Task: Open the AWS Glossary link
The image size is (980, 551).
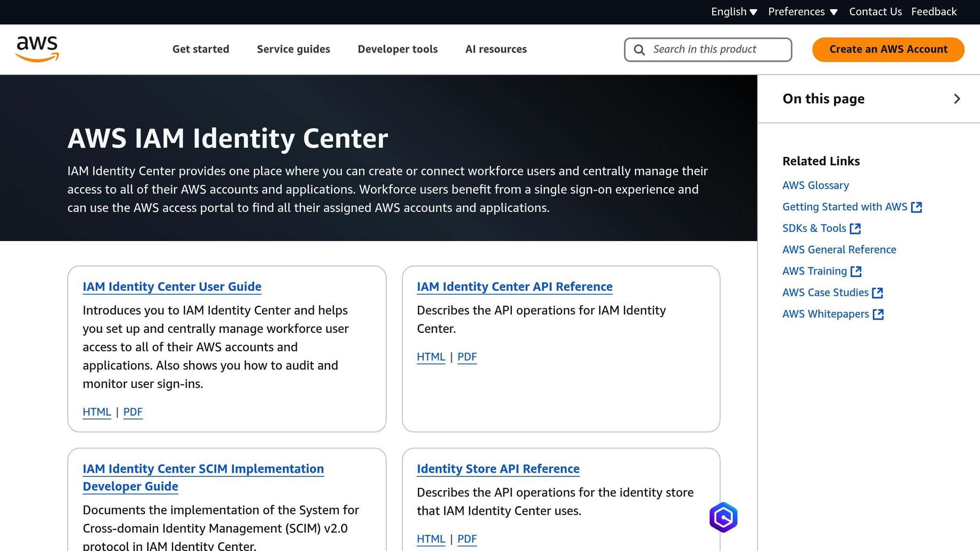Action: pyautogui.click(x=815, y=186)
